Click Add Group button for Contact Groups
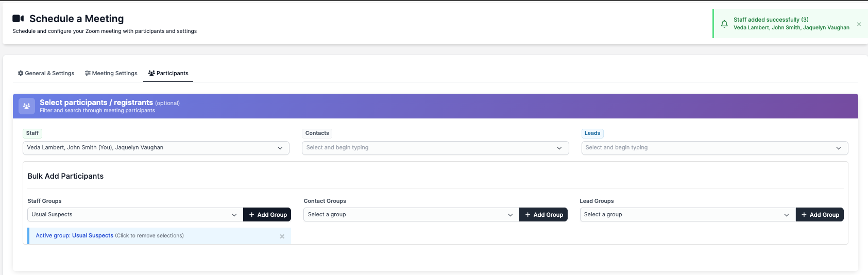The height and width of the screenshot is (275, 868). (543, 215)
